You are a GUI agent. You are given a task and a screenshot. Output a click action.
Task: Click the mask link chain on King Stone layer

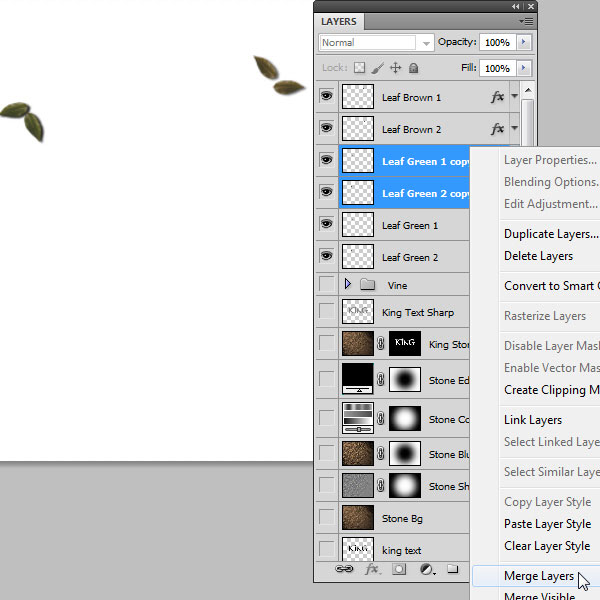click(x=380, y=343)
